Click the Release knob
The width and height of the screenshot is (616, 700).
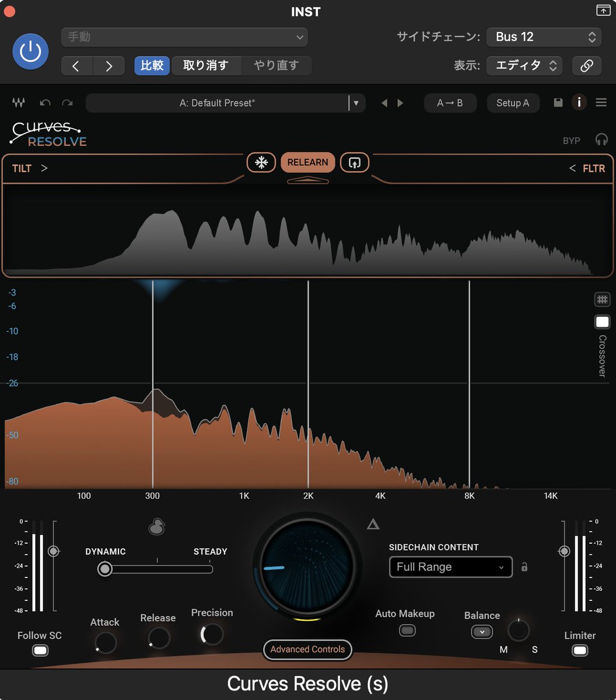coord(159,638)
